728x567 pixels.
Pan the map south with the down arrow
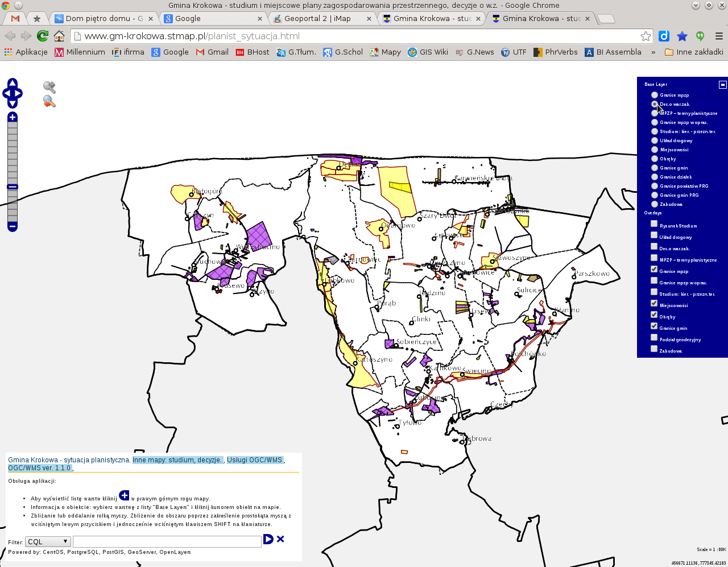pyautogui.click(x=13, y=103)
